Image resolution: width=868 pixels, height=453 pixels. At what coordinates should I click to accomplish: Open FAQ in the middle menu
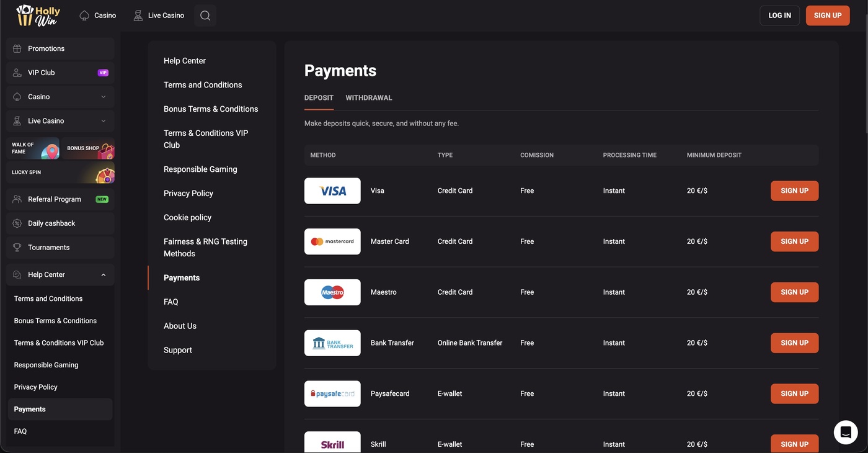[171, 302]
